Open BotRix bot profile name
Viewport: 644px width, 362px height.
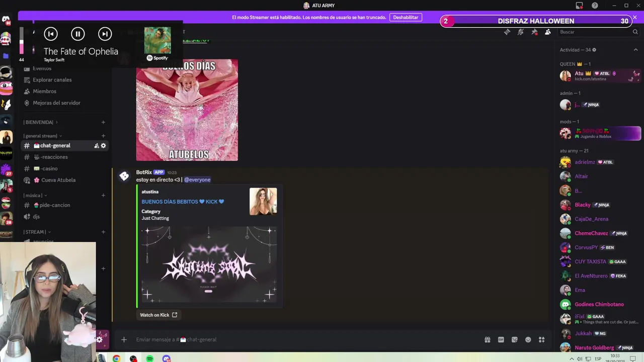(144, 172)
